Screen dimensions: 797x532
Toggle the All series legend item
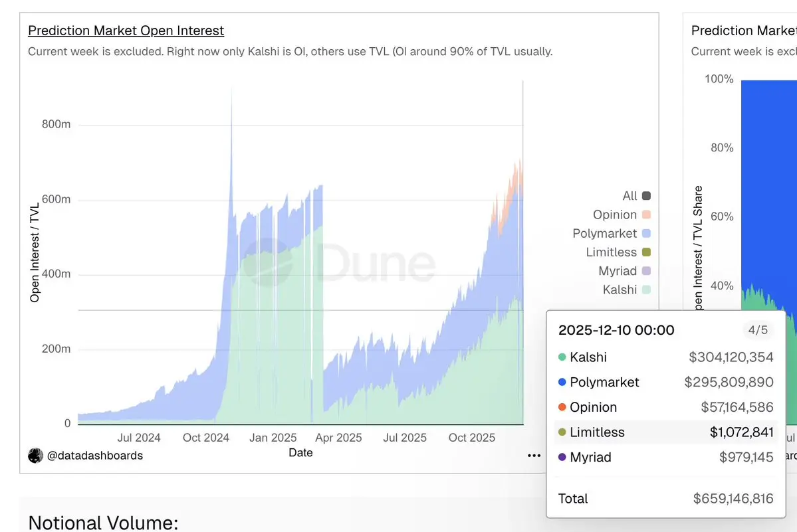(x=636, y=196)
